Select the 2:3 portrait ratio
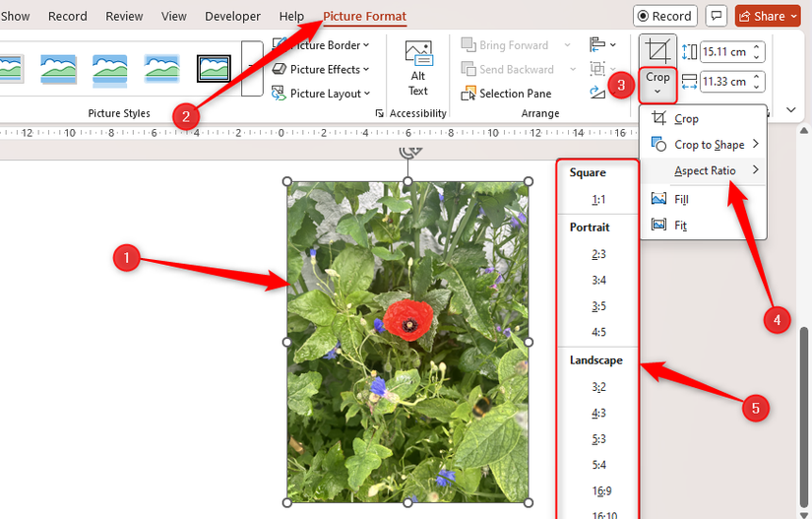The image size is (812, 519). point(598,254)
